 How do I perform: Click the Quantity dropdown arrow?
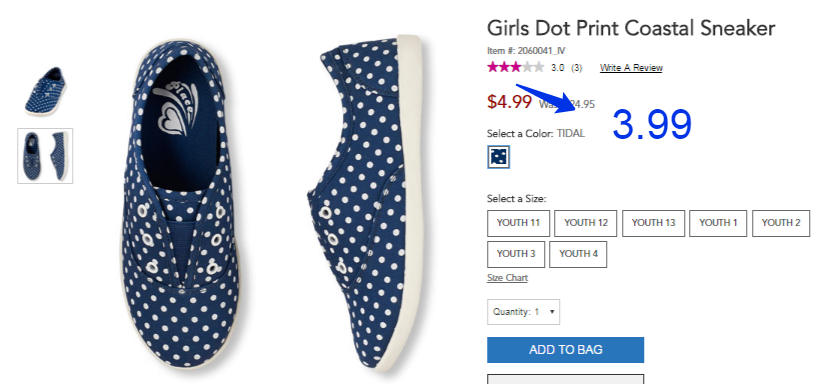pos(552,312)
